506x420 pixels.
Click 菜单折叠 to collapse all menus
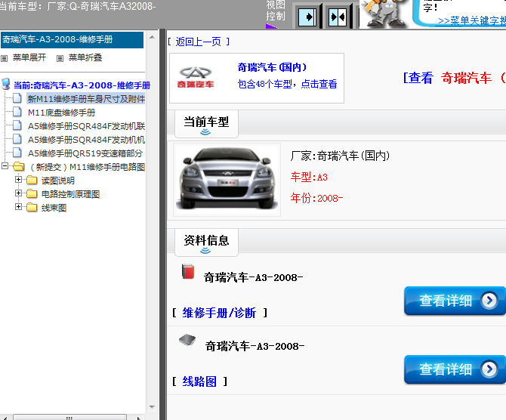point(85,57)
